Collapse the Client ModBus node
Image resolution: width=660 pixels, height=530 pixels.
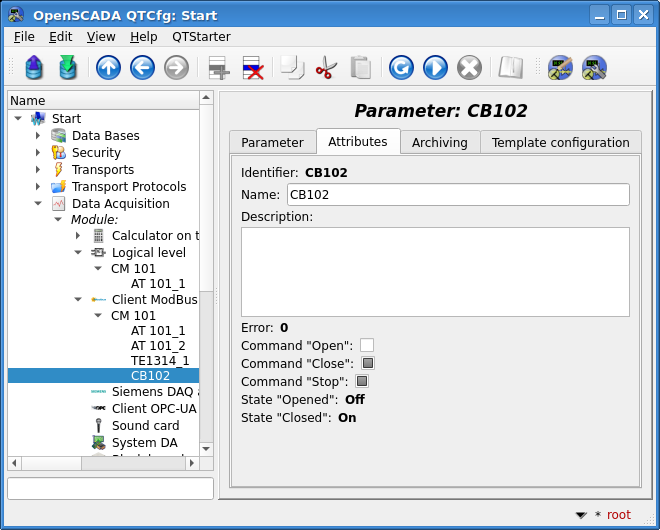pyautogui.click(x=78, y=299)
